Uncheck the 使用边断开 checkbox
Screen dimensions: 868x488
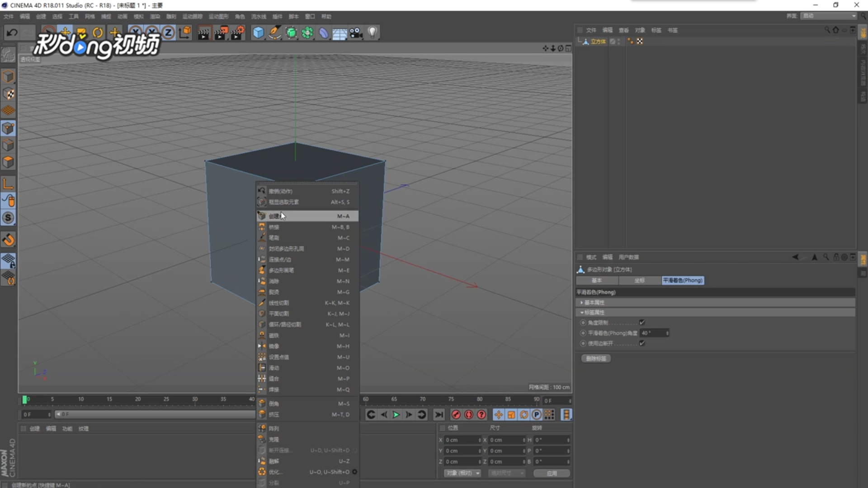642,343
